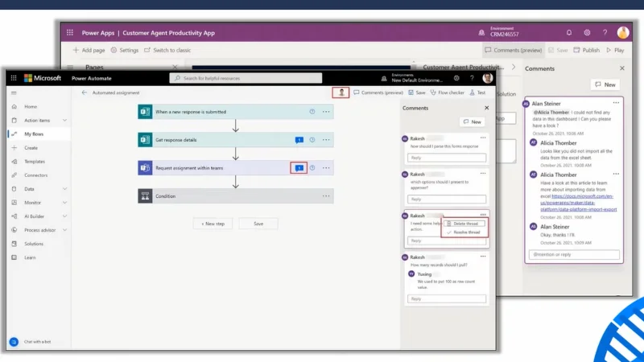Screen dimensions: 644x362
Task: Choose Delete thread from comment menu
Action: 465,224
